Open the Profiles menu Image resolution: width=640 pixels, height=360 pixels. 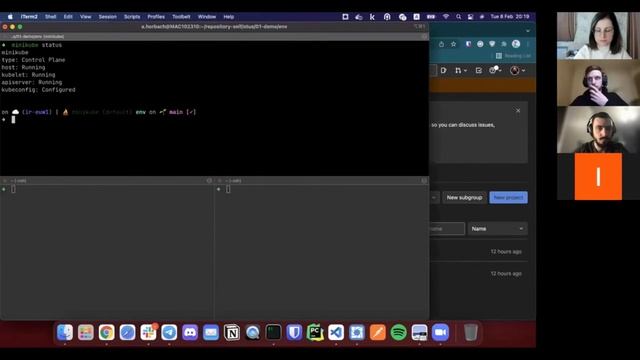click(156, 17)
